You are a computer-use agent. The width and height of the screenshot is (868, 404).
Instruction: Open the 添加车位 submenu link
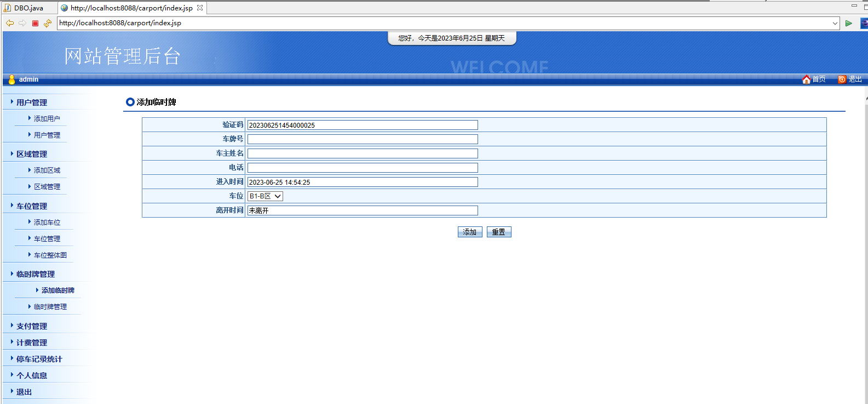click(x=47, y=223)
